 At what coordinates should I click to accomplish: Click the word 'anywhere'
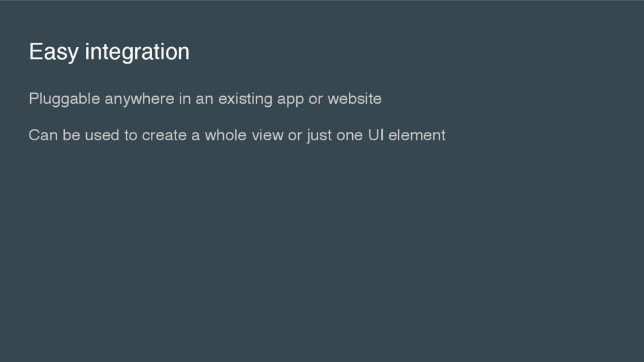pos(140,99)
